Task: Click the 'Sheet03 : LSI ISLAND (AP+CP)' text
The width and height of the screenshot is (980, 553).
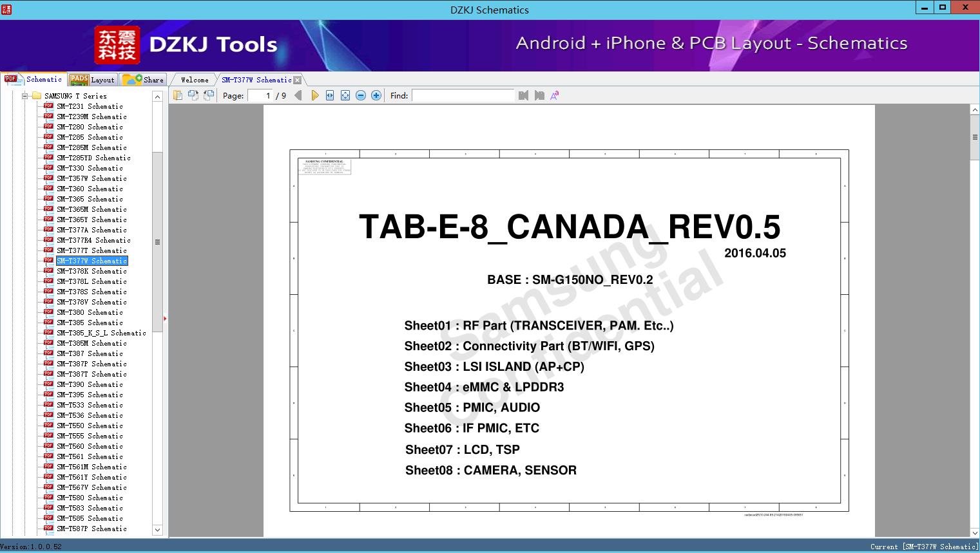Action: tap(494, 366)
